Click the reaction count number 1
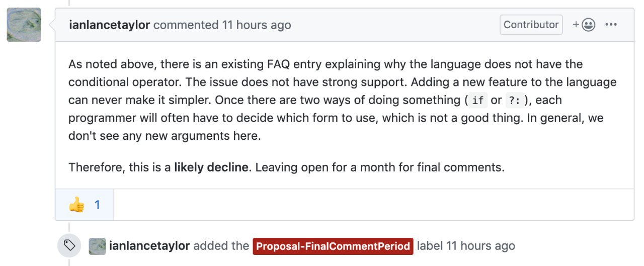The image size is (644, 266). (x=97, y=205)
